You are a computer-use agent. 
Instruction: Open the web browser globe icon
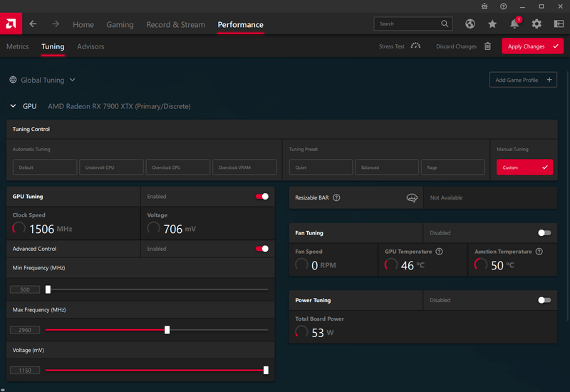470,24
